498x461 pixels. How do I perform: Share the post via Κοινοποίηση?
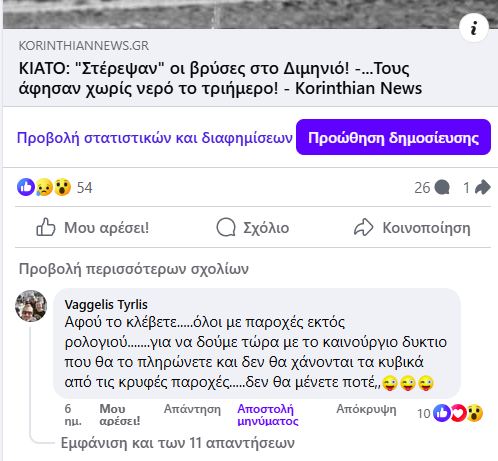[412, 228]
